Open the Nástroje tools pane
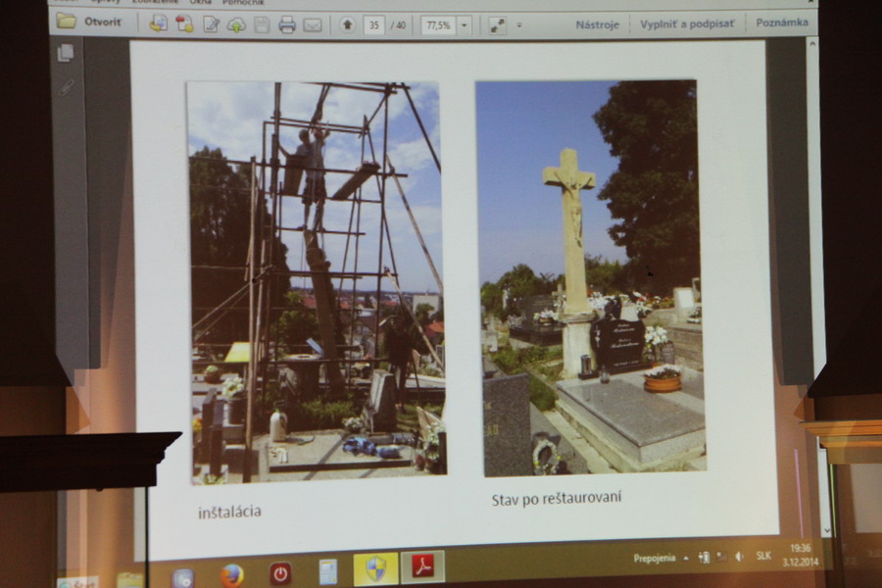Image resolution: width=882 pixels, height=588 pixels. tap(597, 24)
